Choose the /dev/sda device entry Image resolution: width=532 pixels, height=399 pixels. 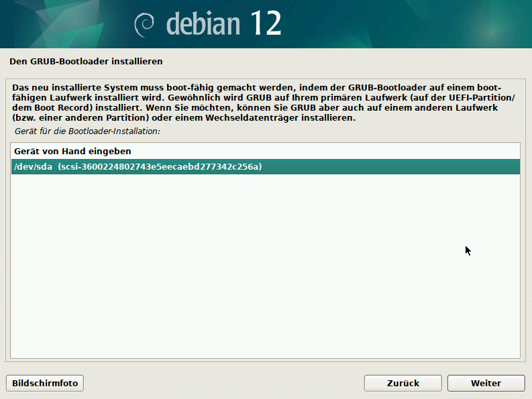click(x=265, y=166)
